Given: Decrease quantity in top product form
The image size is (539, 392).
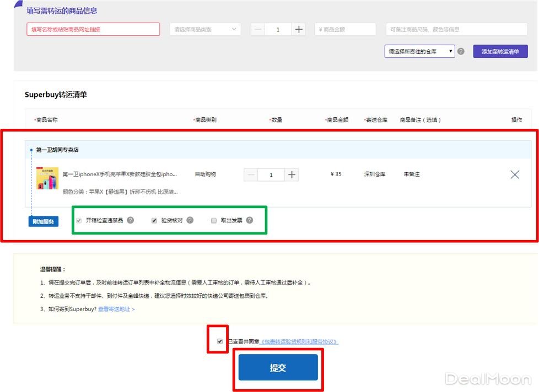Looking at the screenshot, I should pyautogui.click(x=258, y=29).
